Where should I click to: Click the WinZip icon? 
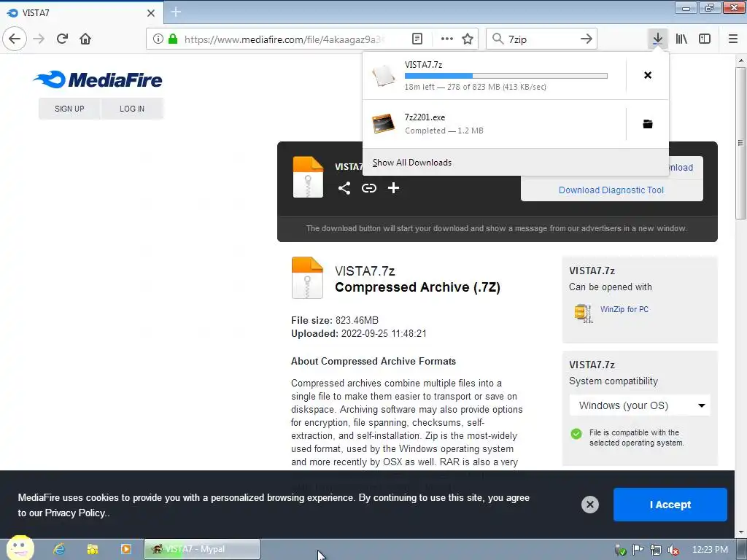tap(583, 314)
